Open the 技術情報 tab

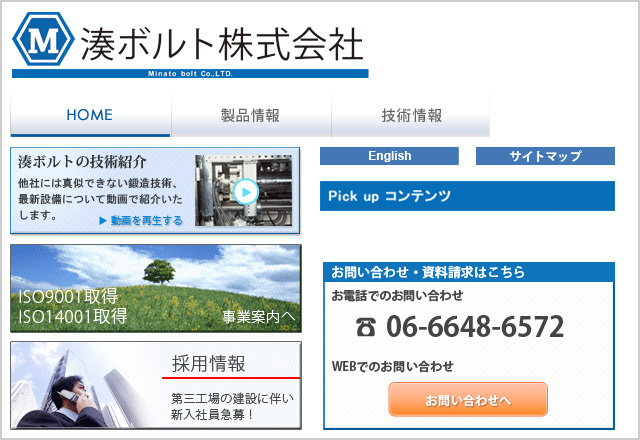tap(411, 115)
